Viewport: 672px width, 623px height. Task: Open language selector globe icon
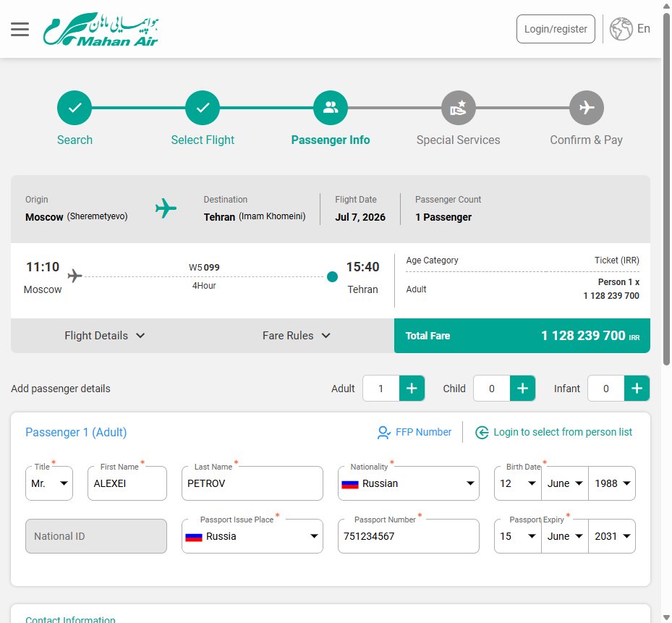coord(621,29)
